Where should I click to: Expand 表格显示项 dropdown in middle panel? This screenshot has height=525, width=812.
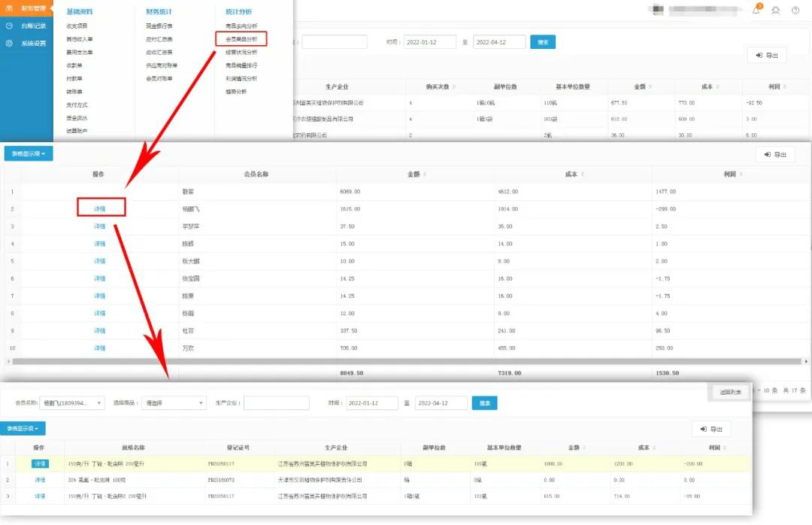29,154
